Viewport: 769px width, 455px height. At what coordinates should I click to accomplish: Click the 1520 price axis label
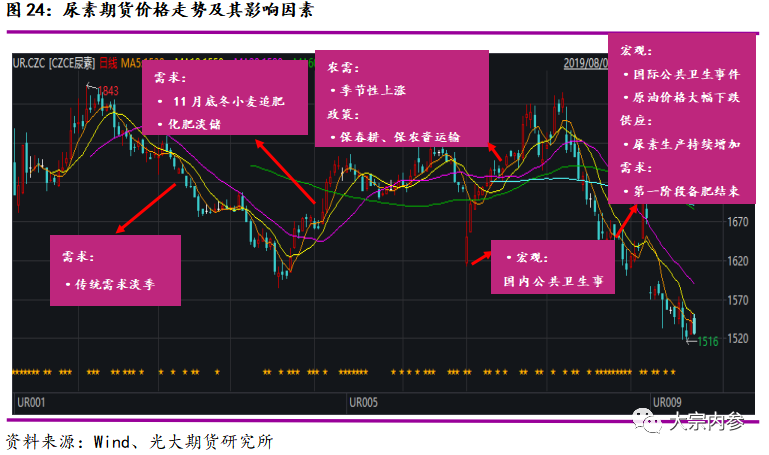738,338
